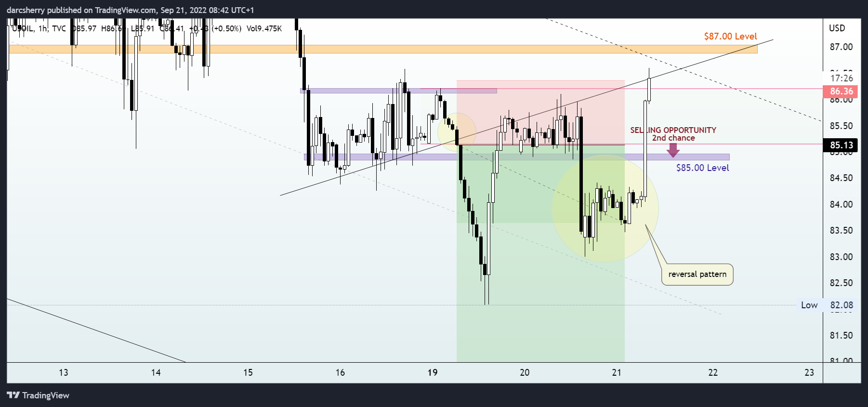Screen dimensions: 868x407
Task: Click the 'reversal pattern' callout box
Action: [697, 275]
